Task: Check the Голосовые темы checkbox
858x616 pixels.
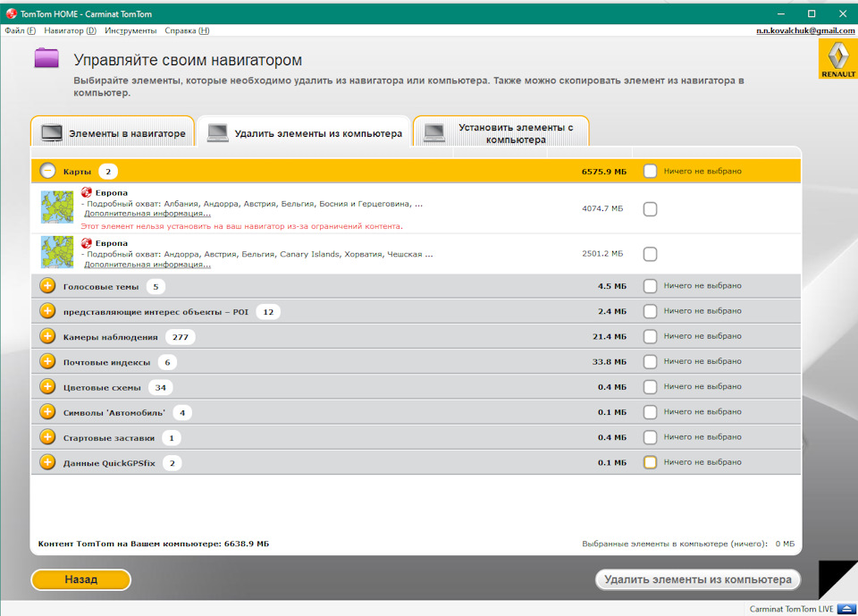Action: tap(650, 286)
